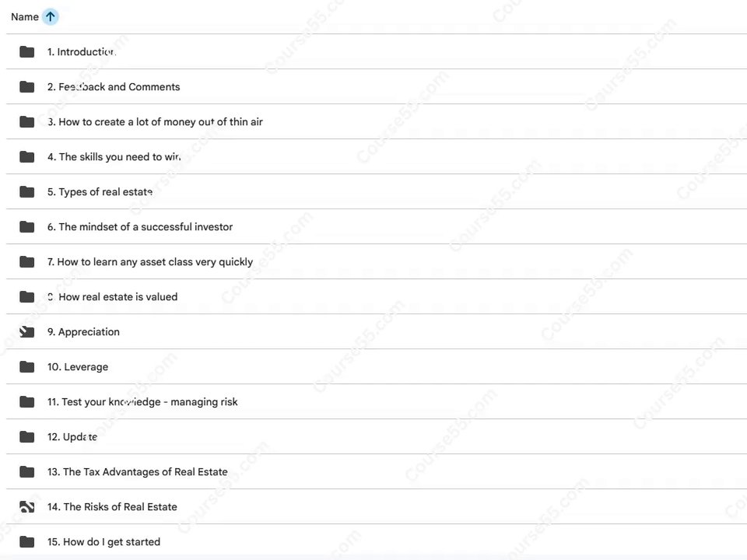
Task: Select folder icon for The skills you need
Action: (x=26, y=156)
